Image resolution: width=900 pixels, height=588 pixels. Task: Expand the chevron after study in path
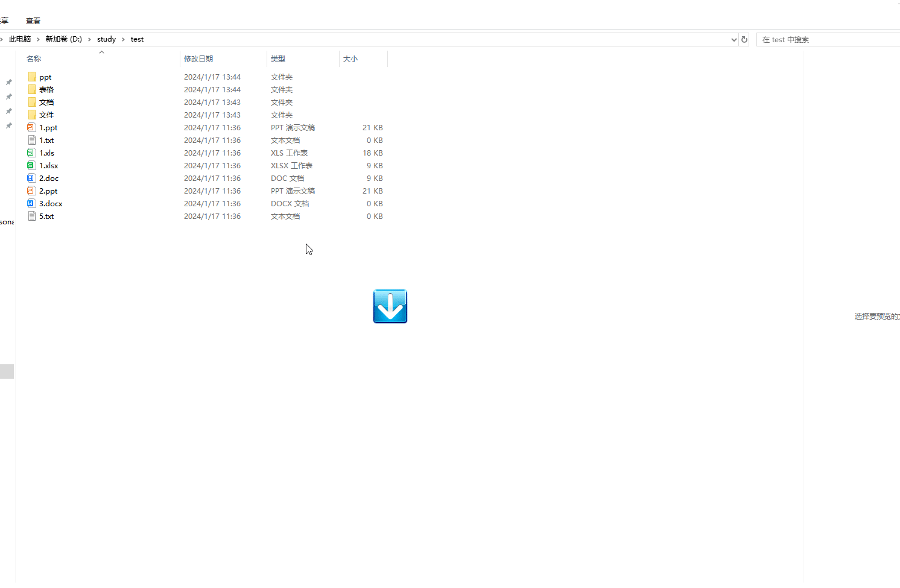tap(123, 39)
